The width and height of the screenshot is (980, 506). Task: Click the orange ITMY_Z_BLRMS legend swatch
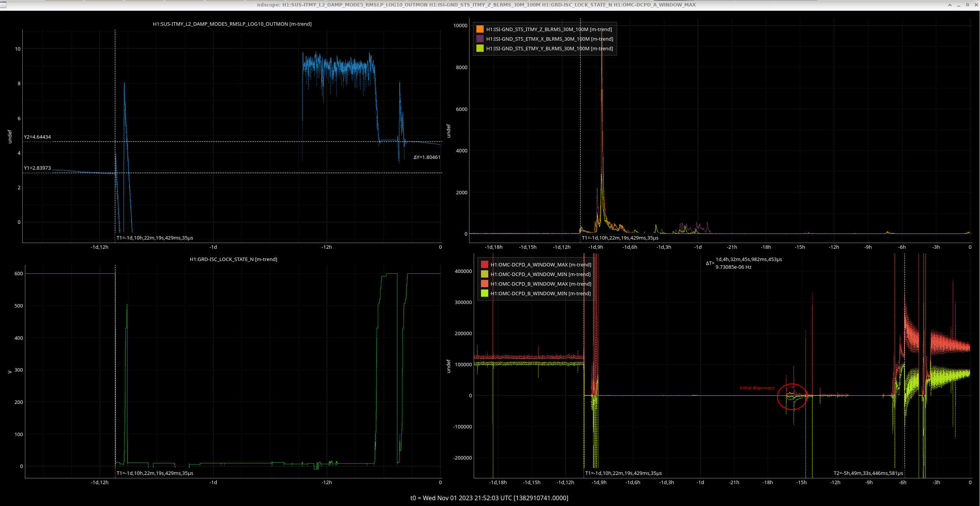click(480, 29)
